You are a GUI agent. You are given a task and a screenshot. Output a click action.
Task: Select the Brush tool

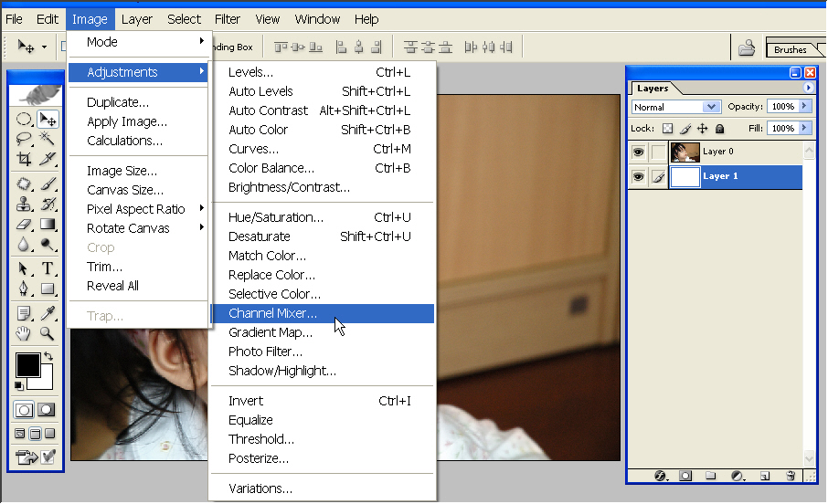pyautogui.click(x=48, y=184)
